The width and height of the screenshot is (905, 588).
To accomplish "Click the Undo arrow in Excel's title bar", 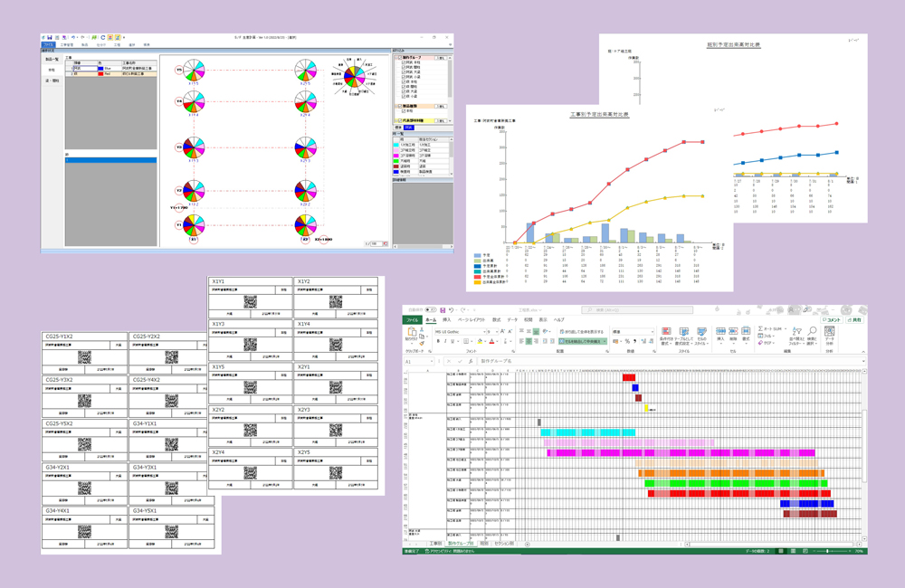I will 452,310.
